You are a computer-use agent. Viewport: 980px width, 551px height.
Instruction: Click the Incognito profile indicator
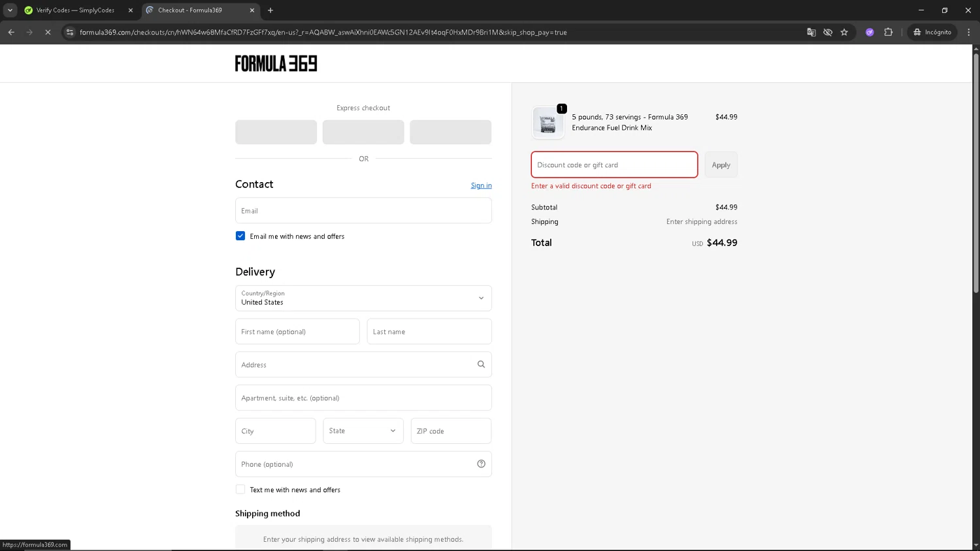pos(932,32)
